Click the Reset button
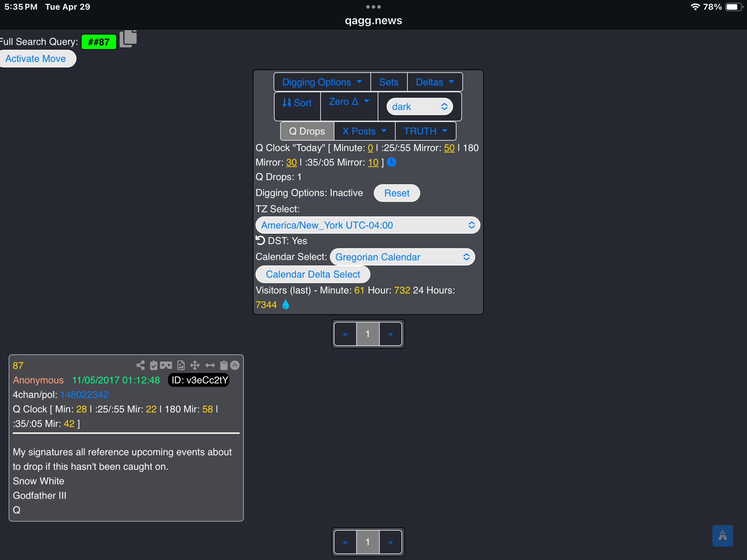747x560 pixels. pyautogui.click(x=397, y=193)
